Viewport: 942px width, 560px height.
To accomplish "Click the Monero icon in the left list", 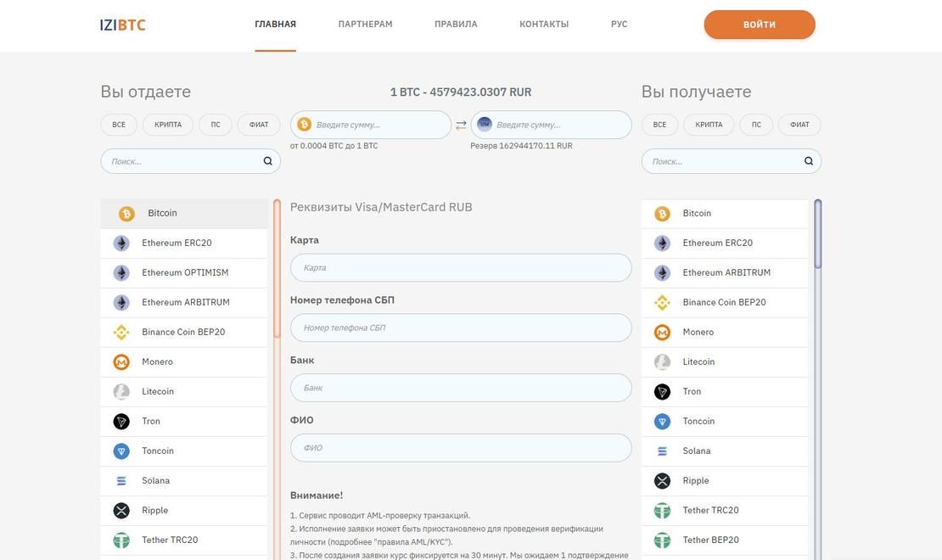I will pyautogui.click(x=121, y=362).
